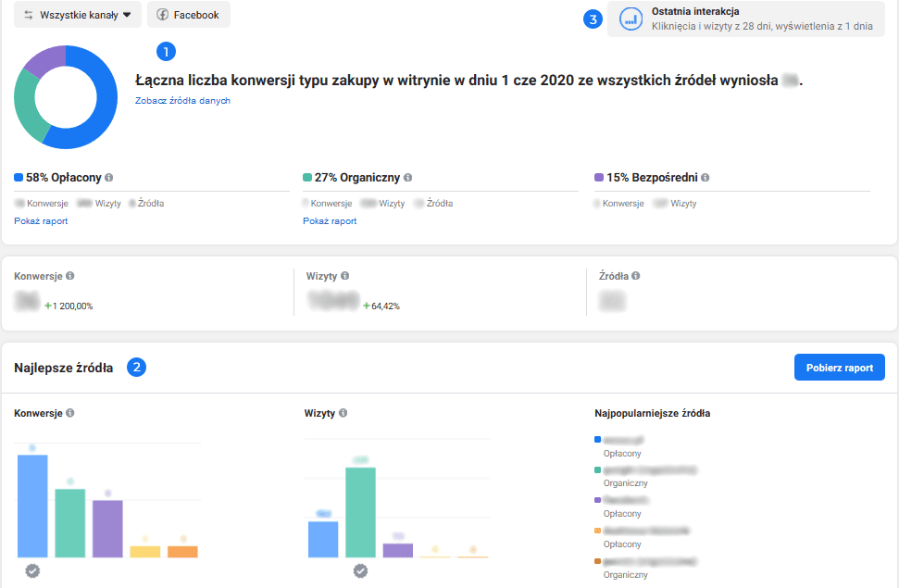This screenshot has height=588, width=899.
Task: Click the swap arrows icon in Wszystkie kanały
Action: point(28,15)
